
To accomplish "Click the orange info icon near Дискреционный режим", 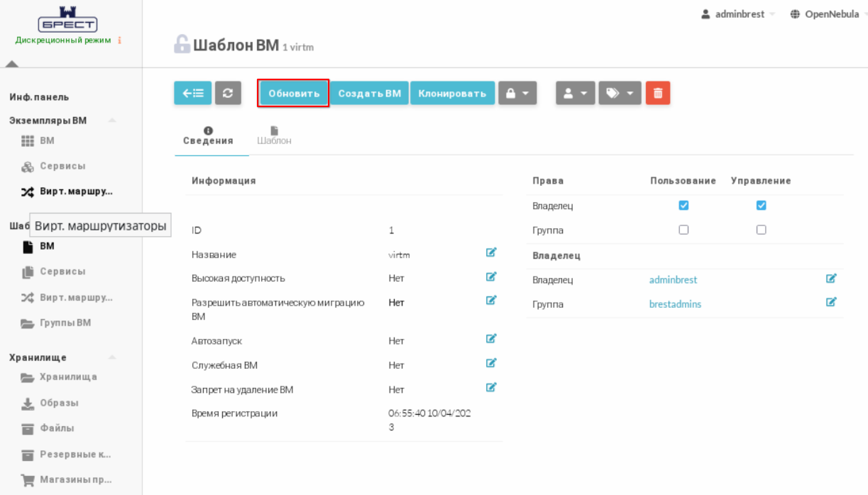I will pos(120,40).
